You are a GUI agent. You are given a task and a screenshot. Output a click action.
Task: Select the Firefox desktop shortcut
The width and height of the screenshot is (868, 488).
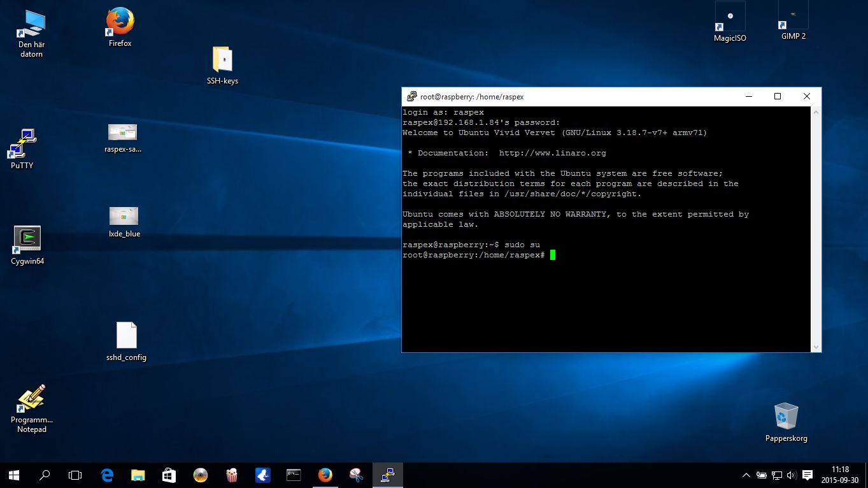tap(120, 22)
